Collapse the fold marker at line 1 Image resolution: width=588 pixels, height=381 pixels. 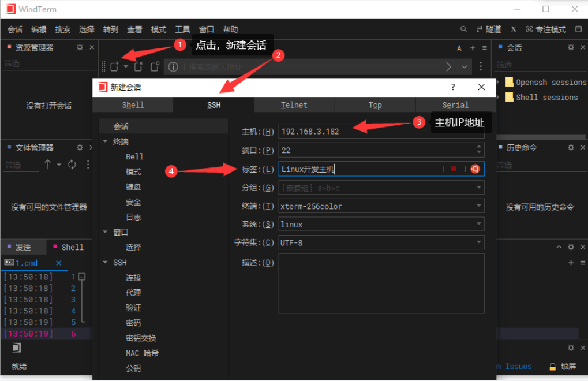pyautogui.click(x=82, y=277)
